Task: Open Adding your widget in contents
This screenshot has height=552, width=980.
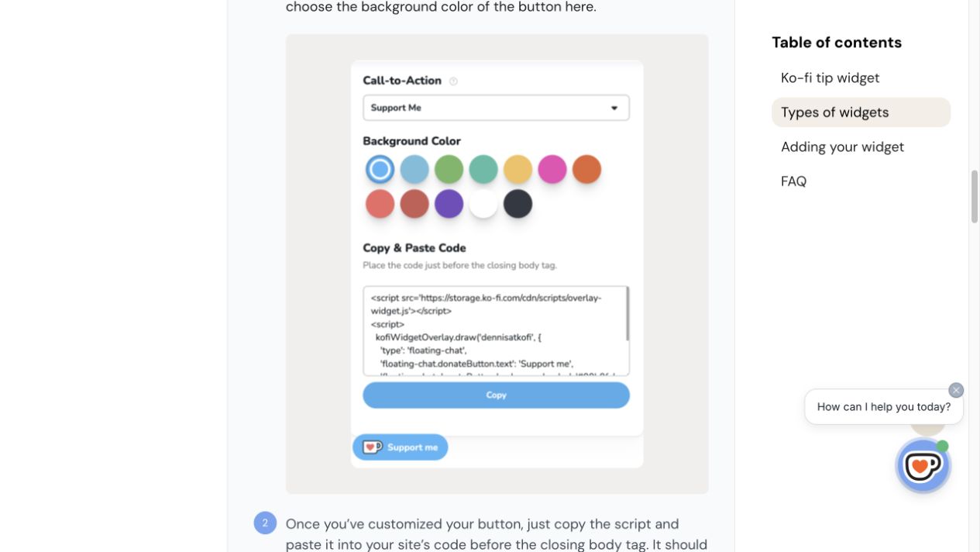Action: pyautogui.click(x=842, y=147)
